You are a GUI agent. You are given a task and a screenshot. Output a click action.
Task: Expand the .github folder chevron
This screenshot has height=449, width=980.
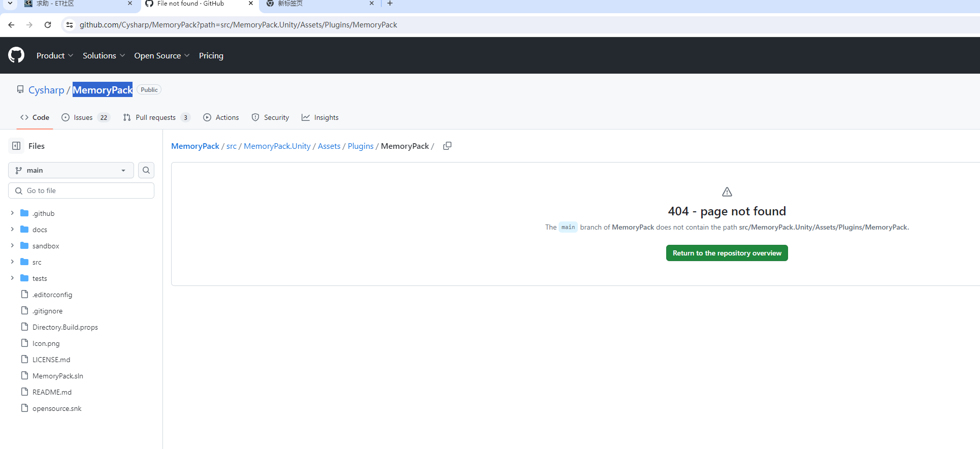[x=12, y=213]
